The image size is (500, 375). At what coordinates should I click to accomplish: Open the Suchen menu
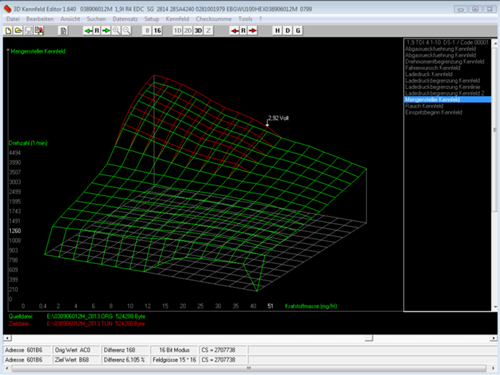pyautogui.click(x=96, y=19)
